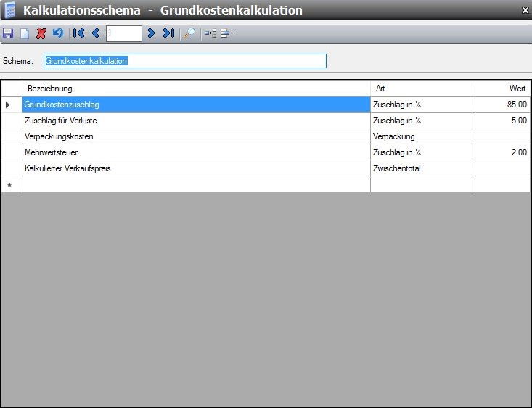532x408 pixels.
Task: Go to the next record
Action: point(151,33)
